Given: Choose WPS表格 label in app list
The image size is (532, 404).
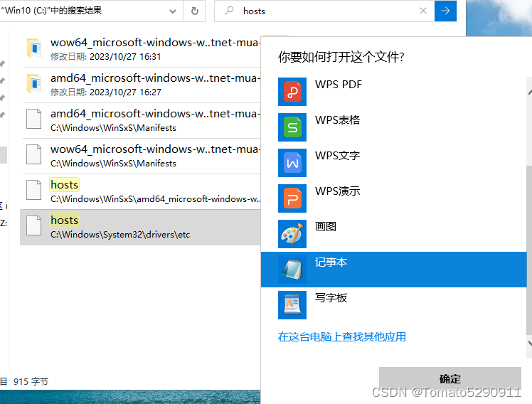Looking at the screenshot, I should point(337,119).
